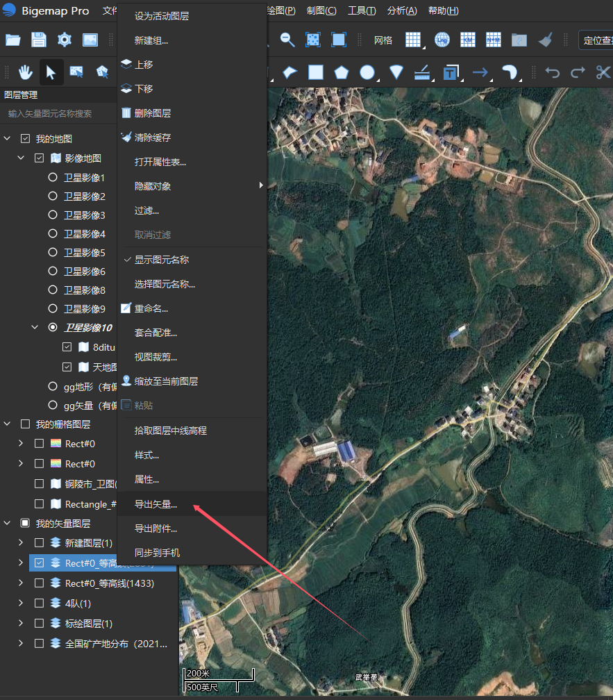Click the undo arrow icon
The width and height of the screenshot is (613, 700).
point(553,72)
